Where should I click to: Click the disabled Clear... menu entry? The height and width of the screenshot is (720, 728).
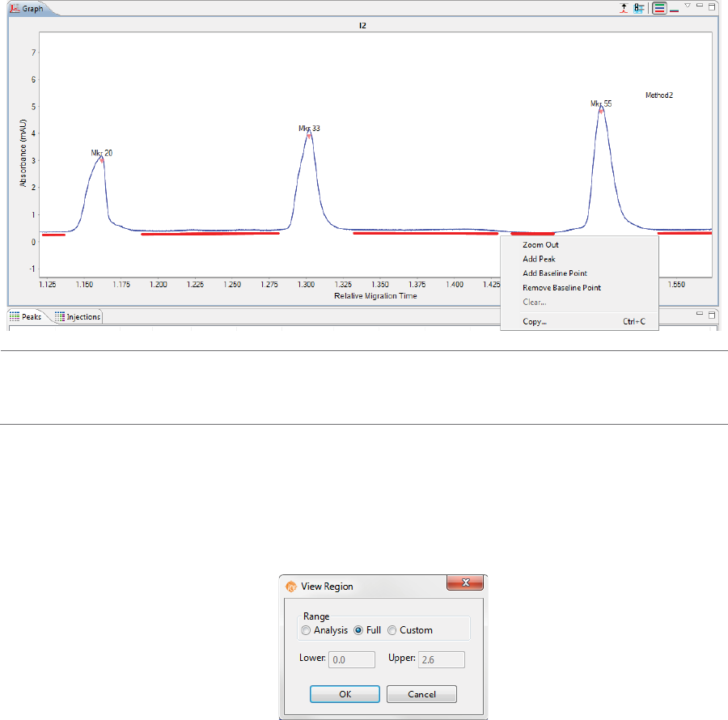535,303
